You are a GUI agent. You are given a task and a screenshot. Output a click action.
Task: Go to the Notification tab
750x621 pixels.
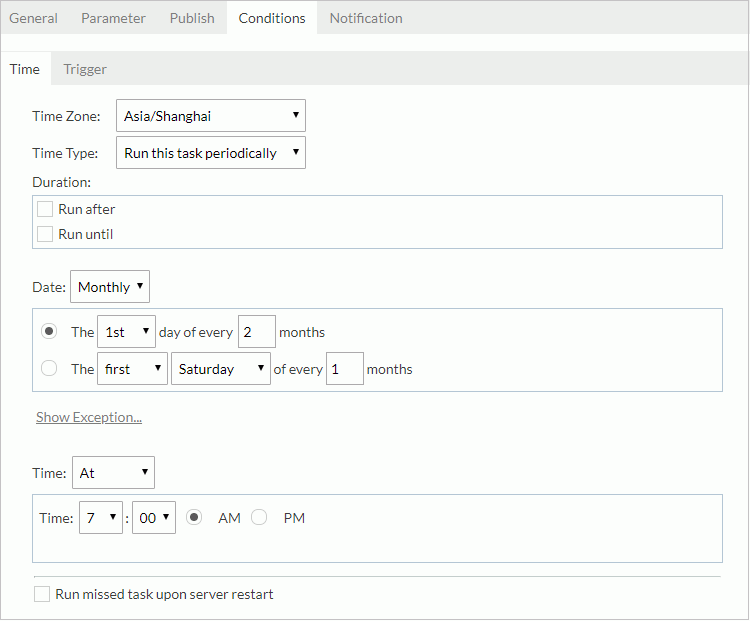(x=366, y=18)
